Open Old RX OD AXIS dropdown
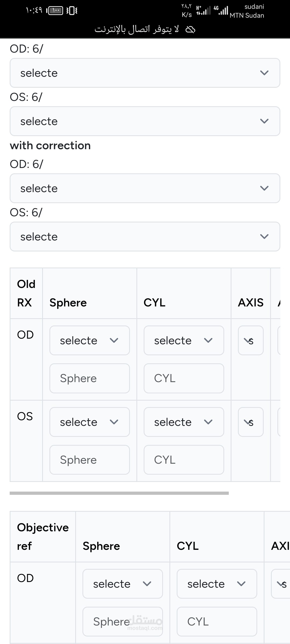 tap(251, 341)
